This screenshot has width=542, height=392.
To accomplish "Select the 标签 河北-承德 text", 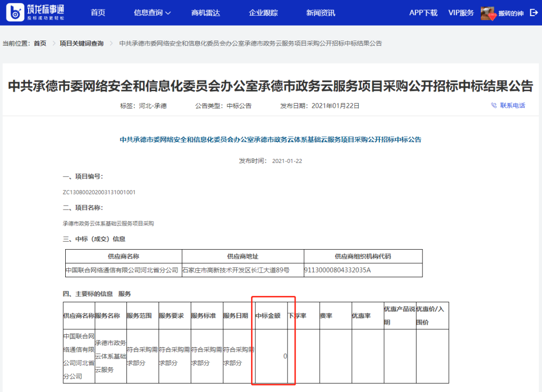I will pyautogui.click(x=144, y=106).
